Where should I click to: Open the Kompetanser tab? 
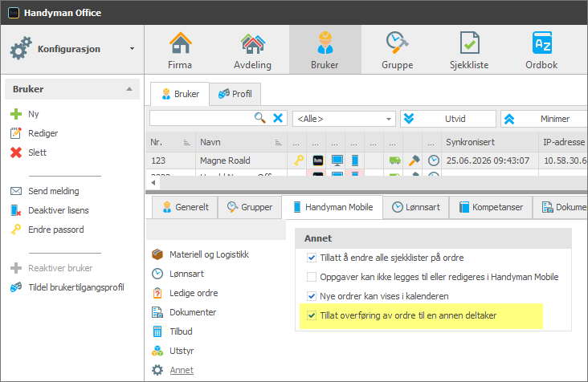[491, 207]
